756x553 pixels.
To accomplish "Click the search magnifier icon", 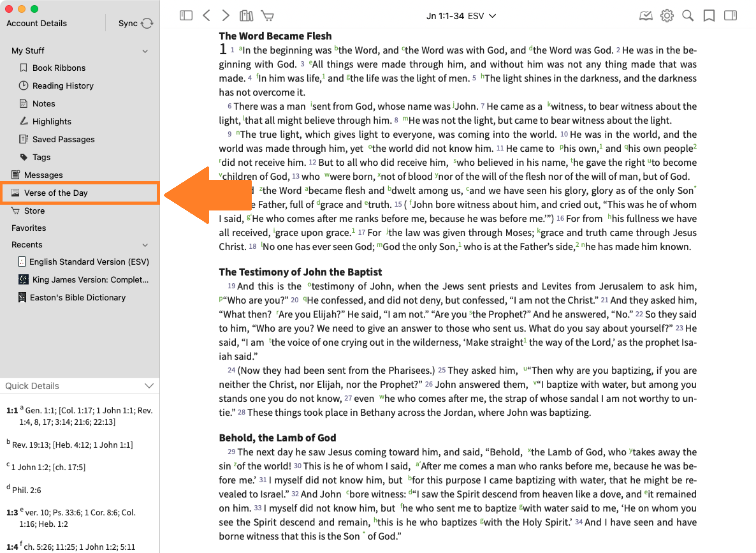I will tap(688, 16).
